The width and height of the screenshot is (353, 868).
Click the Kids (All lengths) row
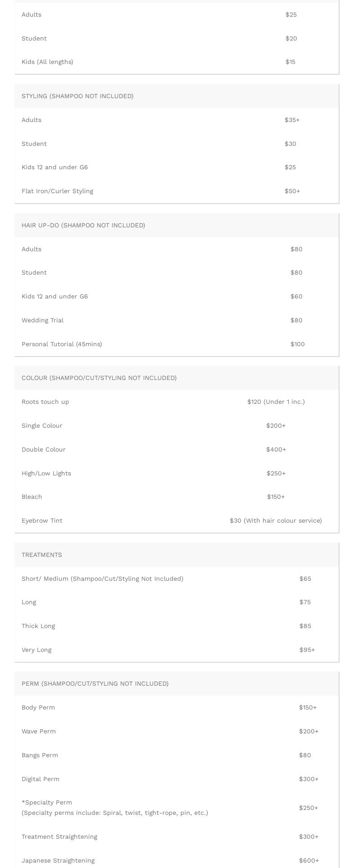click(x=47, y=62)
